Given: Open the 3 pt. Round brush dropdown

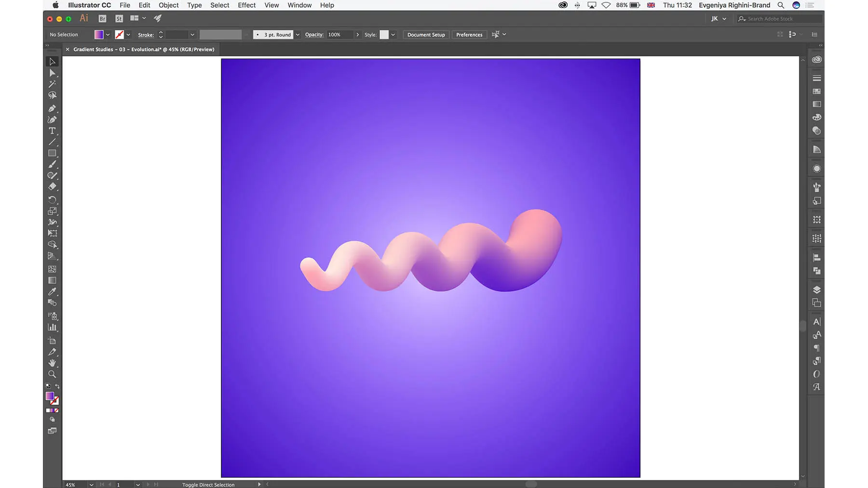Looking at the screenshot, I should 298,35.
